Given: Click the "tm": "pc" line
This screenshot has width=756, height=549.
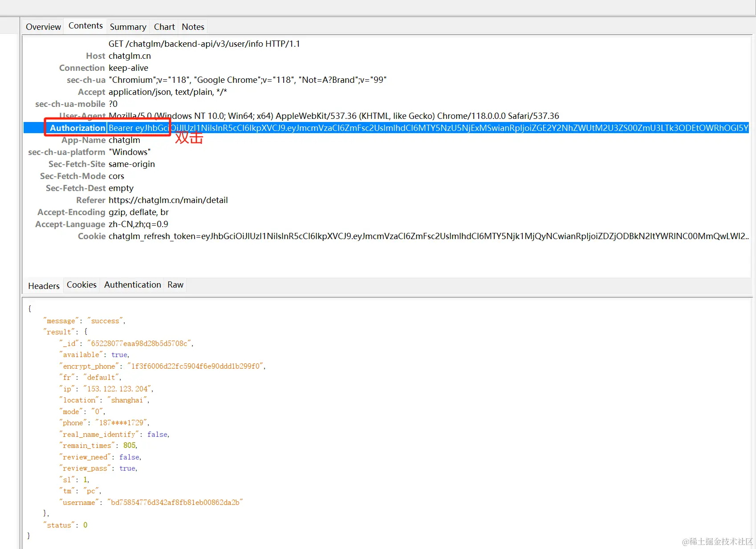Looking at the screenshot, I should point(80,491).
